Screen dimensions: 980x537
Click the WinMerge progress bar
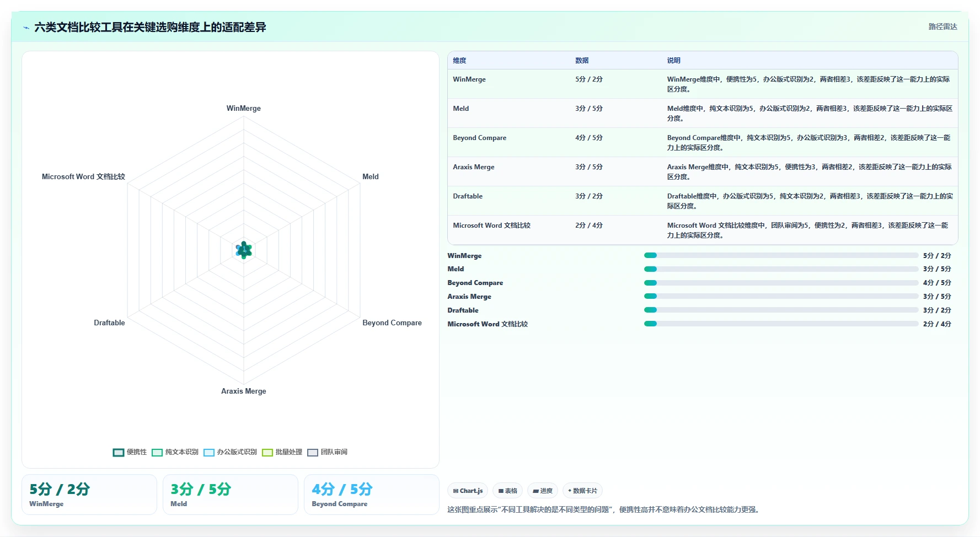coord(781,255)
